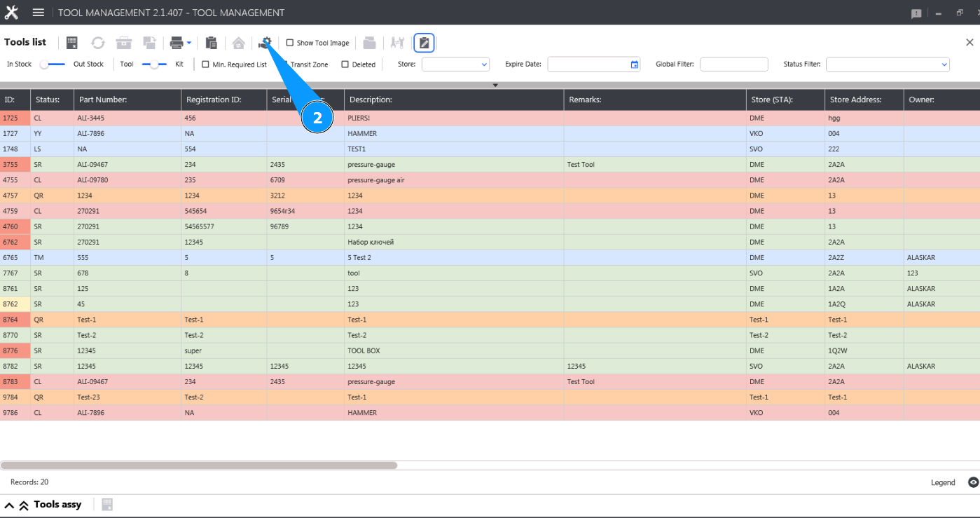The height and width of the screenshot is (518, 980).
Task: Click into the Global Filter text field
Action: (733, 64)
